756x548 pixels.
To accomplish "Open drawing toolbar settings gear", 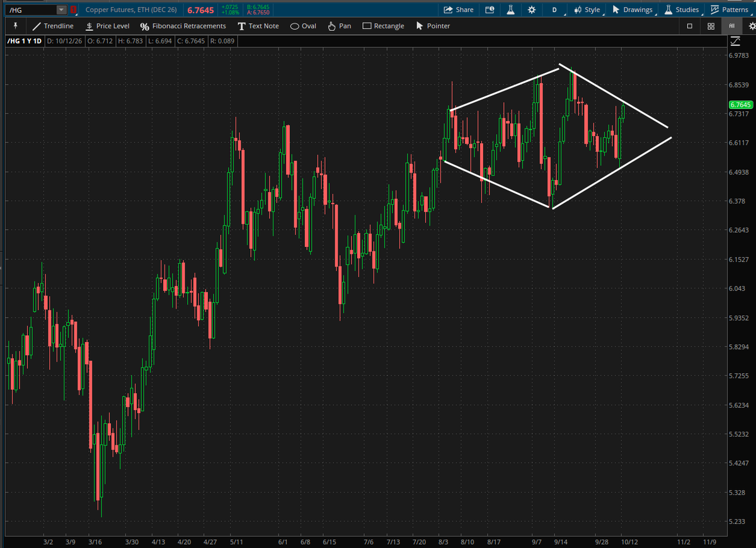I will coord(750,26).
